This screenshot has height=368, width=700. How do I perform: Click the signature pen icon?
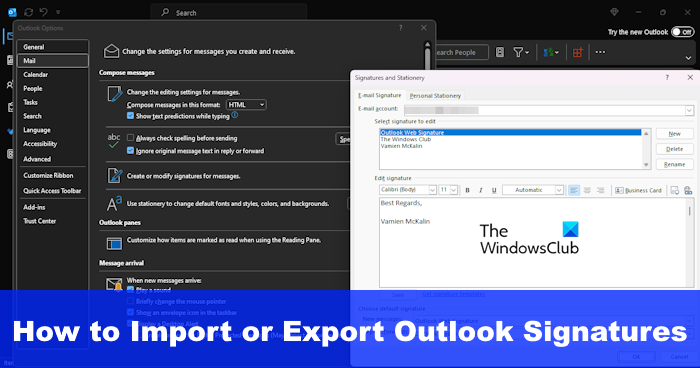click(115, 176)
